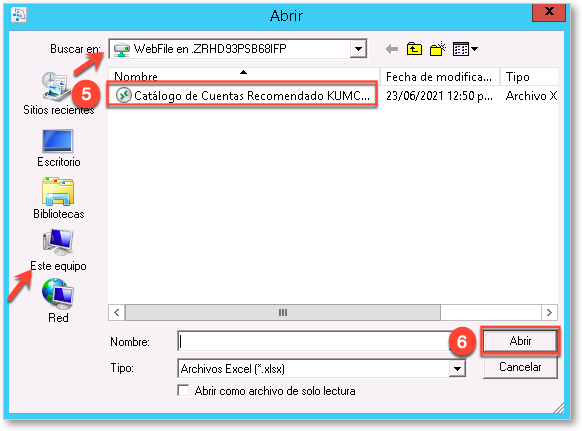582x431 pixels.
Task: Open the Escritorio location
Action: coord(58,148)
